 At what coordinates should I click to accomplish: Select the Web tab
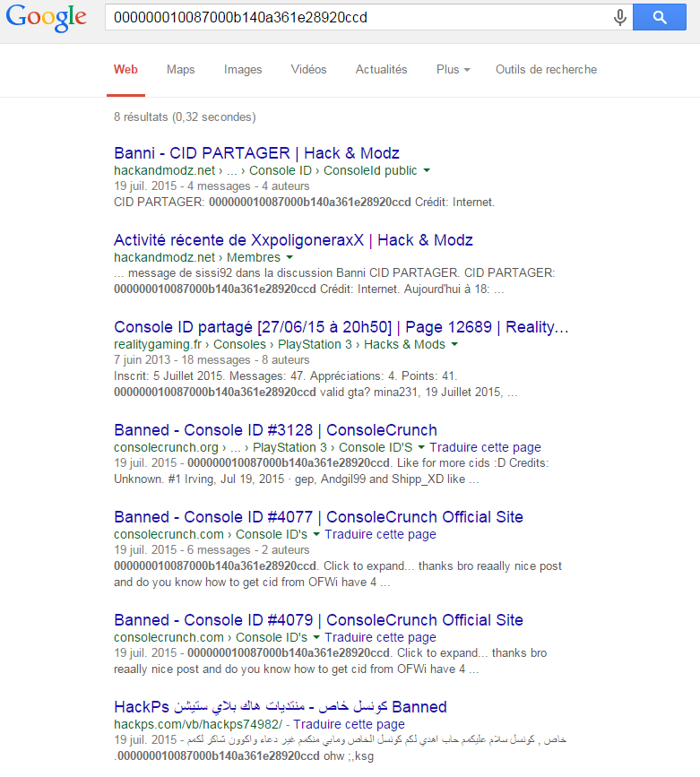[125, 69]
